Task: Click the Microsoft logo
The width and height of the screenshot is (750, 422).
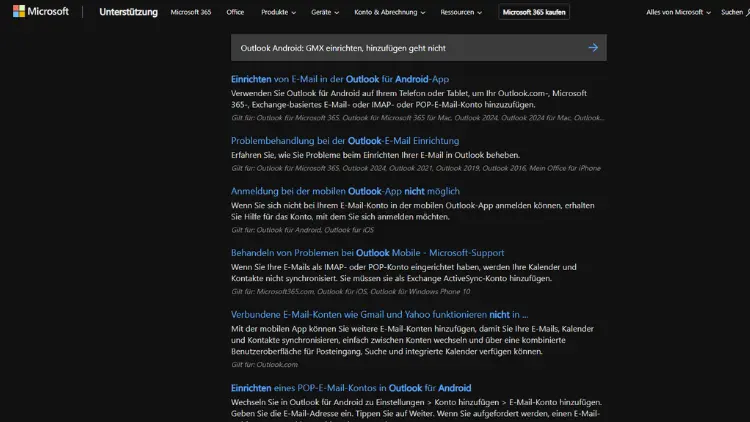Action: point(41,11)
